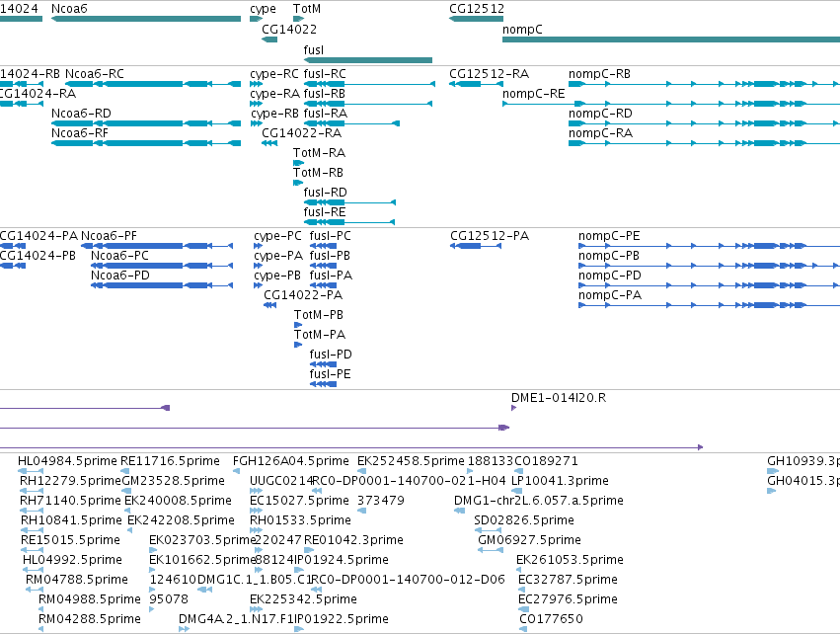Image resolution: width=840 pixels, height=634 pixels.
Task: Open EST EK225342.5prime
Action: pos(303,599)
